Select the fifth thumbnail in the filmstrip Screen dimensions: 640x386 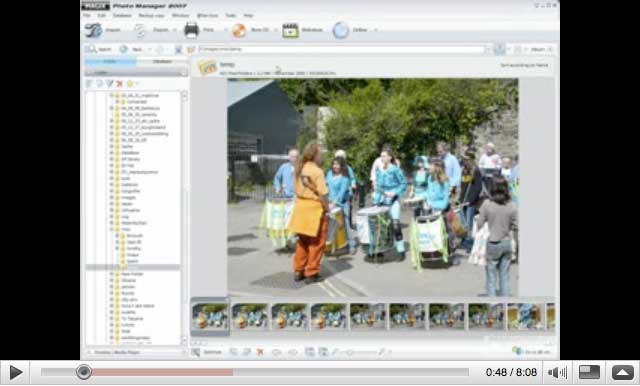pyautogui.click(x=367, y=316)
